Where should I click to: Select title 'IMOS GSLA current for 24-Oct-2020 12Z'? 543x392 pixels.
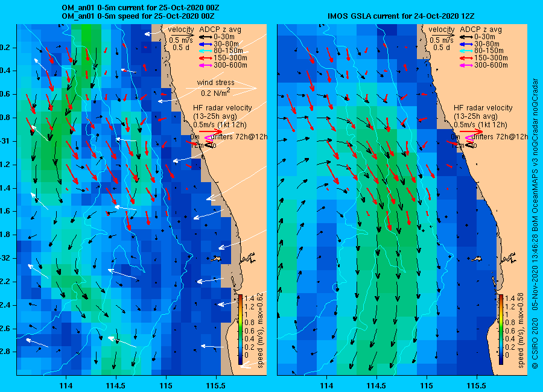click(x=401, y=16)
